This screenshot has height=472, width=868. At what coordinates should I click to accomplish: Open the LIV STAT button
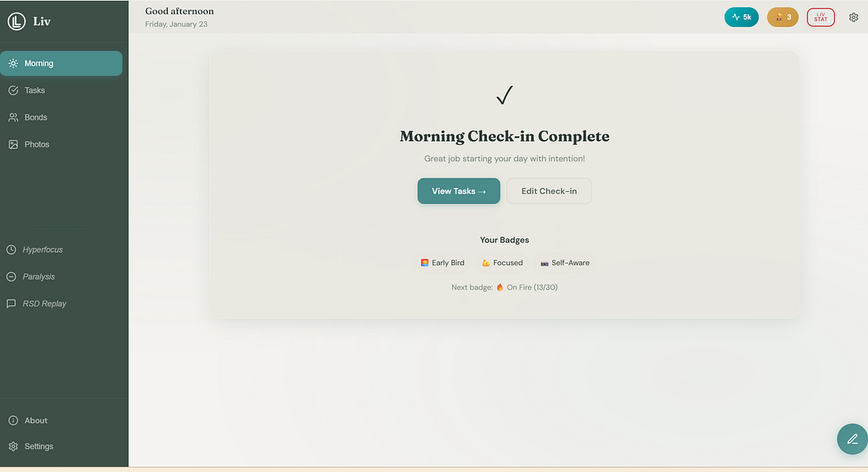click(x=821, y=17)
